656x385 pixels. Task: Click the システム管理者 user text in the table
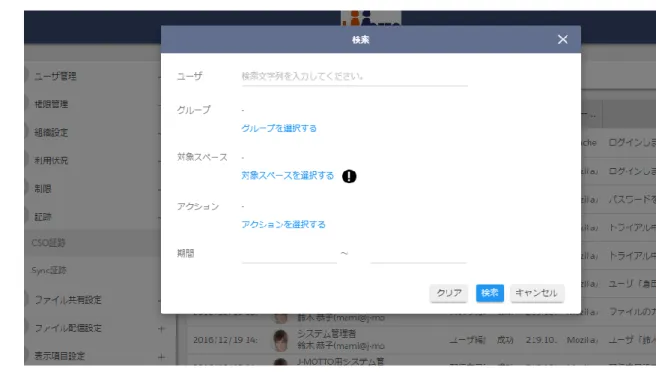pyautogui.click(x=326, y=334)
